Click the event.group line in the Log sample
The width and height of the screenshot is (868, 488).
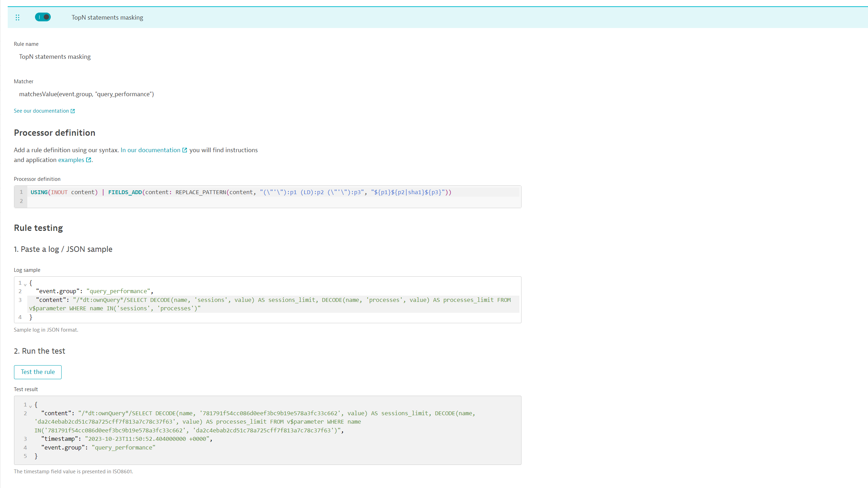point(94,291)
